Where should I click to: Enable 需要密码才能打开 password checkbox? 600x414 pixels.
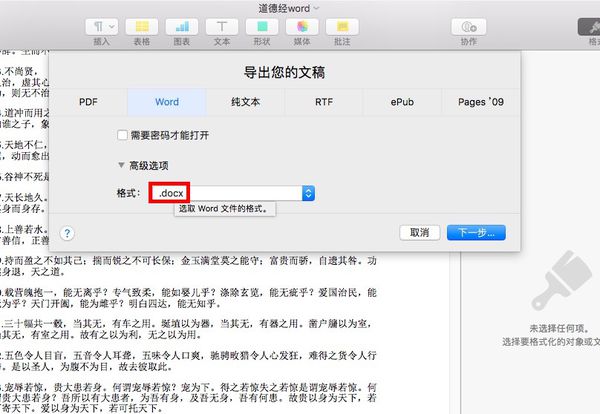click(122, 135)
